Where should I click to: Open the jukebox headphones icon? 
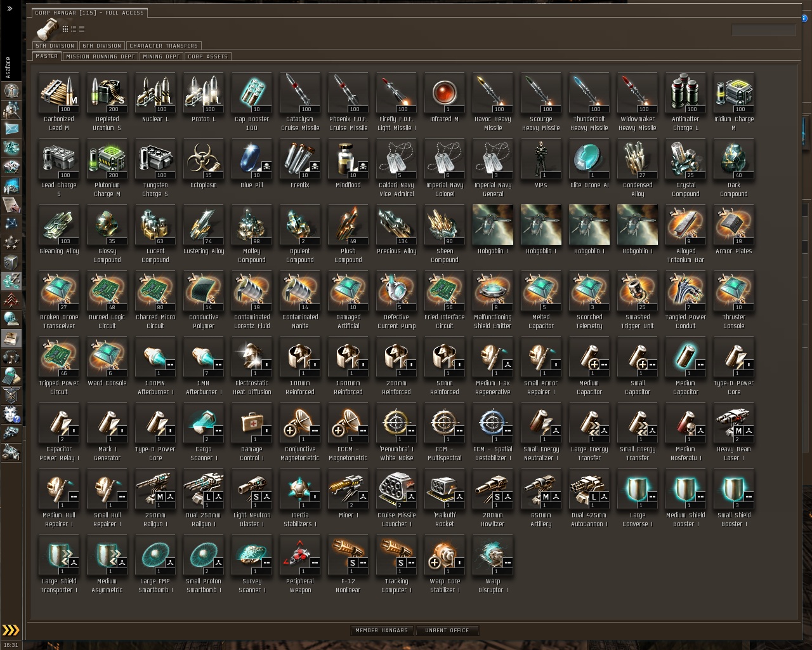click(x=11, y=357)
